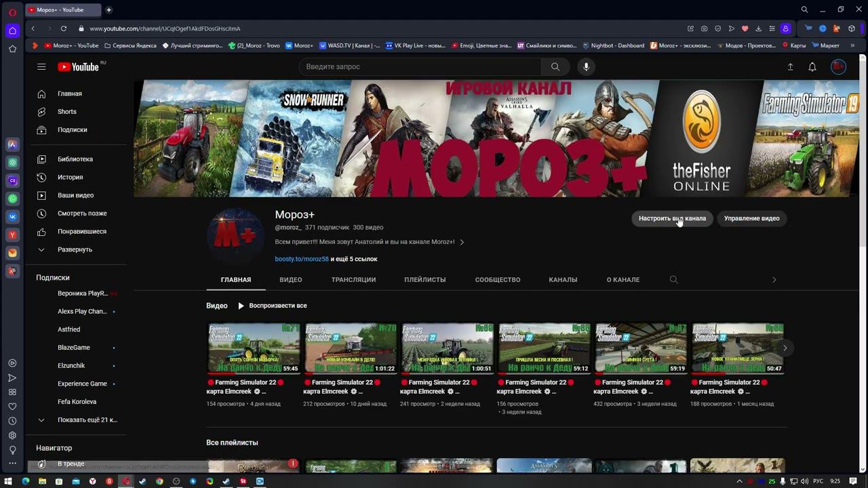Open the Windows Start button

pos(8,481)
